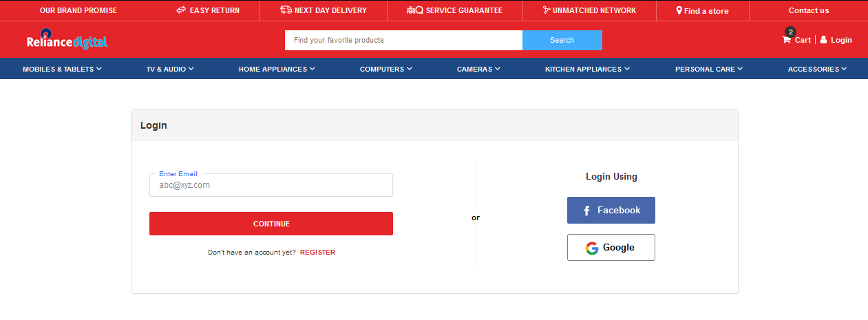Click the shopping cart icon
This screenshot has width=868, height=320.
point(786,40)
